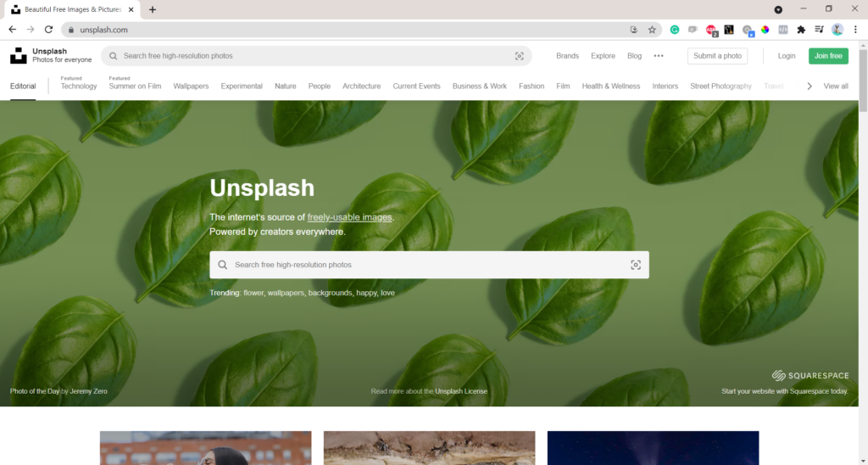The width and height of the screenshot is (868, 465).
Task: Click the Chrome profile avatar
Action: (837, 30)
